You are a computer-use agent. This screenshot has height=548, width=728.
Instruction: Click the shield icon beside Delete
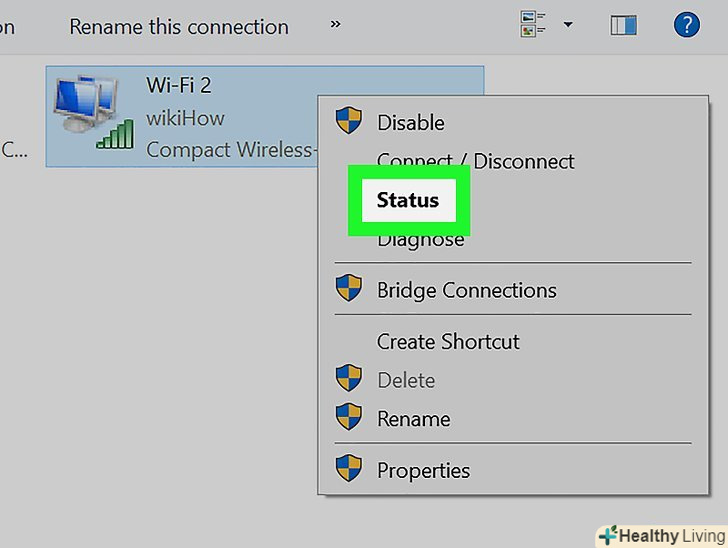point(348,380)
